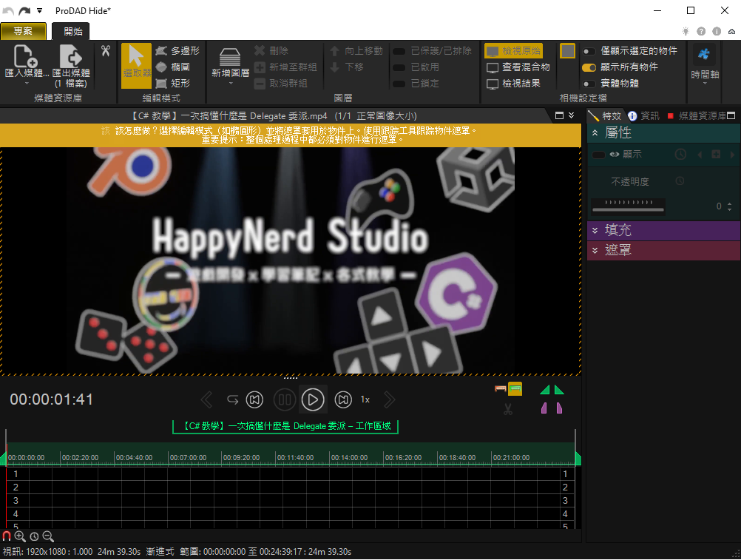
Task: Click the left green triangle marker icon
Action: (x=545, y=389)
